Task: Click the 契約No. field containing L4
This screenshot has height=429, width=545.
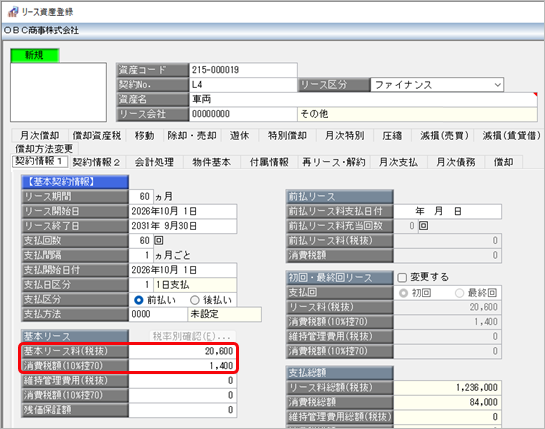Action: pyautogui.click(x=243, y=85)
